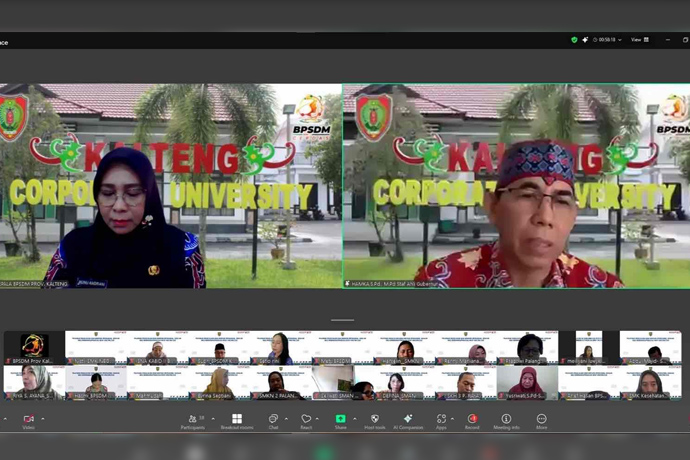690x460 pixels.
Task: Open Breakout rooms
Action: 237,421
